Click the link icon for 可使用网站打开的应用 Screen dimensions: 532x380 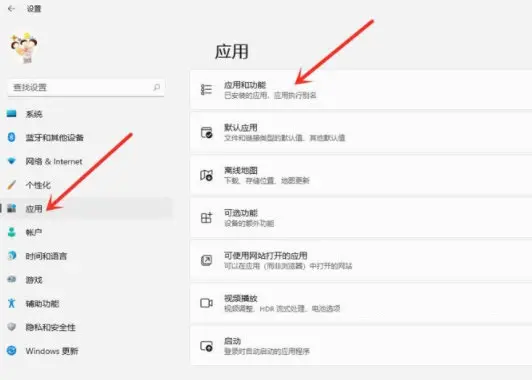(x=206, y=260)
